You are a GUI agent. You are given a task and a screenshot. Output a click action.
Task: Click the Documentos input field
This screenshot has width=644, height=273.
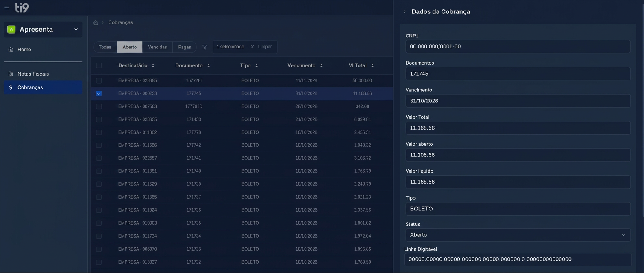[518, 74]
